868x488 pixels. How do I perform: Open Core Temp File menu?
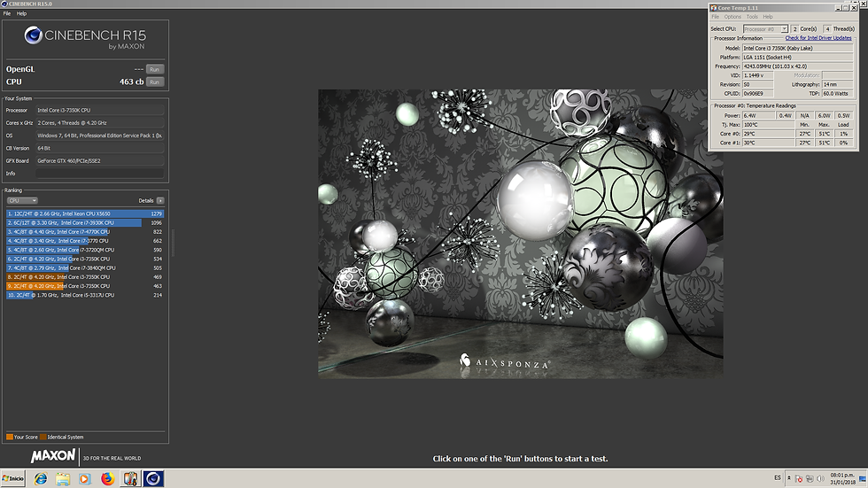click(x=716, y=17)
